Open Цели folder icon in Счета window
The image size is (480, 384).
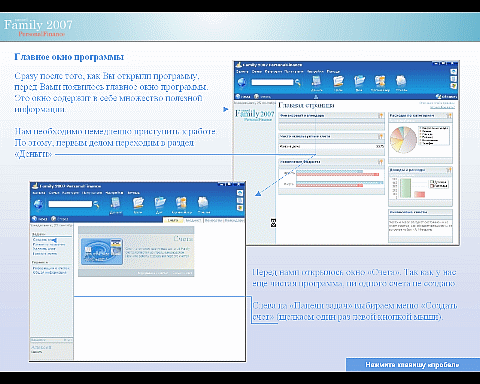tap(138, 205)
